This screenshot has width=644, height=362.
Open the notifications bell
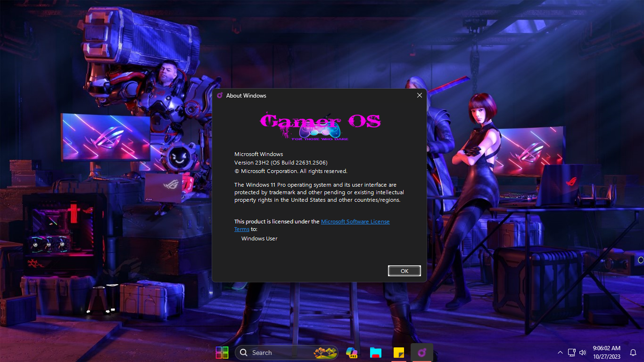point(633,353)
